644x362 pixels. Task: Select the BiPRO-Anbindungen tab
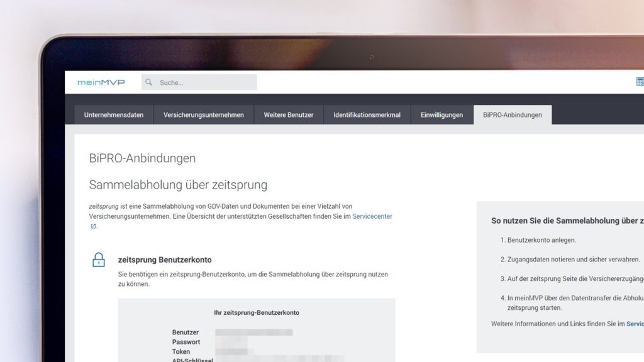tap(512, 115)
